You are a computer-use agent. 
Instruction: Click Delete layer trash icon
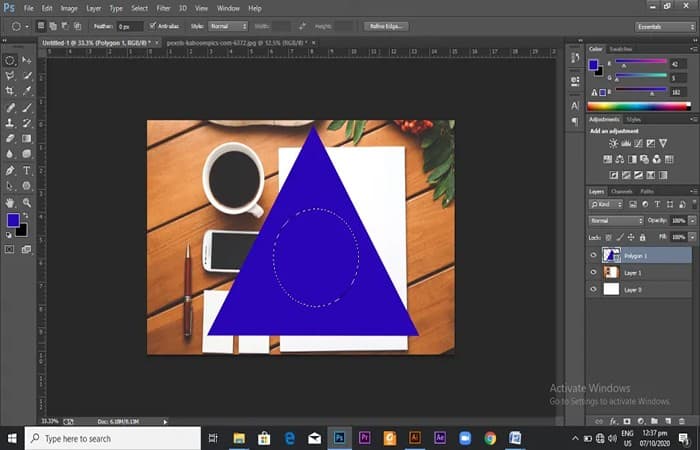[682, 421]
